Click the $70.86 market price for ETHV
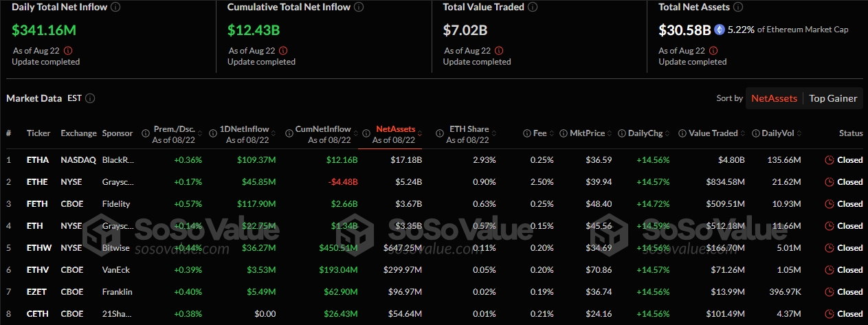868x325 pixels. 600,270
